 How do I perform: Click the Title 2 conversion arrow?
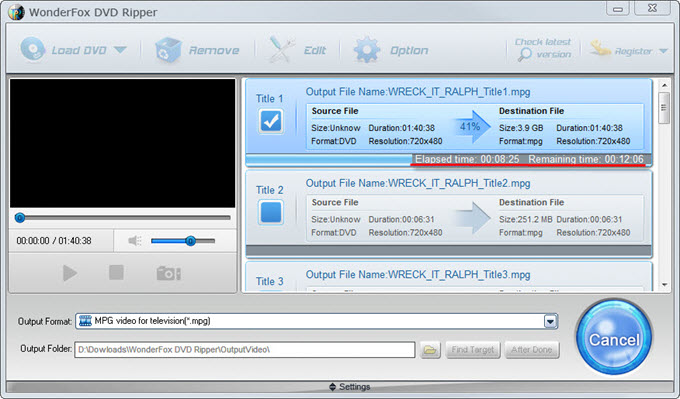[472, 218]
